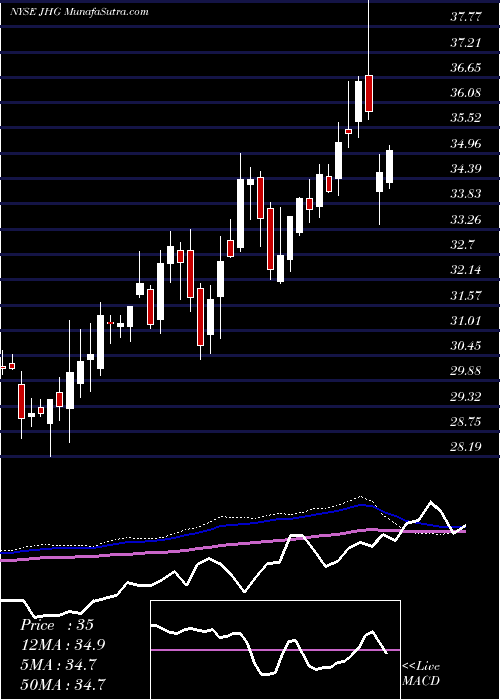This screenshot has width=500, height=700.
Task: Select the 29.88 price axis label
Action: tap(466, 371)
